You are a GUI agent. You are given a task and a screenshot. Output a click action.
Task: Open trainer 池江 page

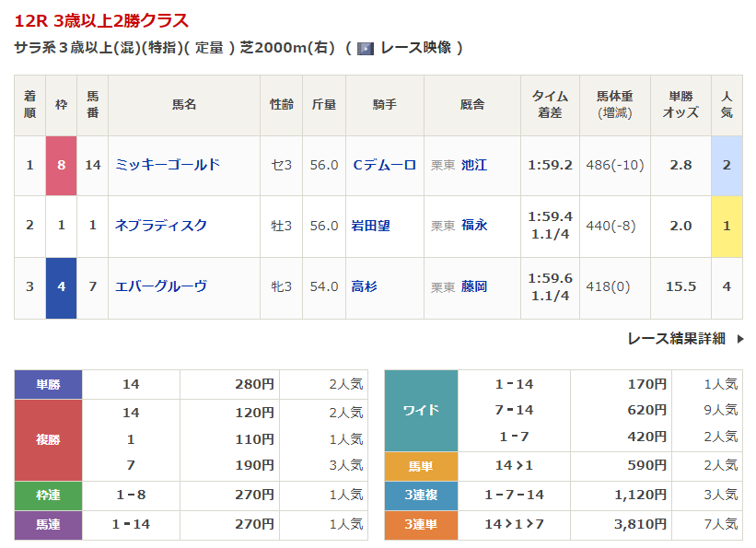click(x=474, y=165)
